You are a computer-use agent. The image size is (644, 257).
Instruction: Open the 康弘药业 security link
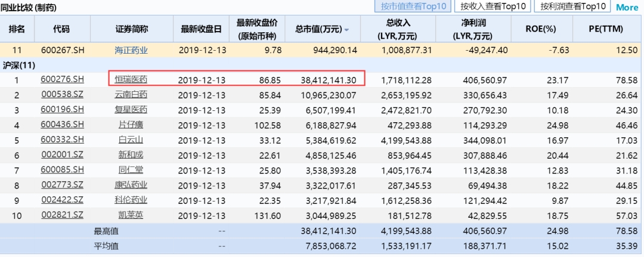pos(131,185)
